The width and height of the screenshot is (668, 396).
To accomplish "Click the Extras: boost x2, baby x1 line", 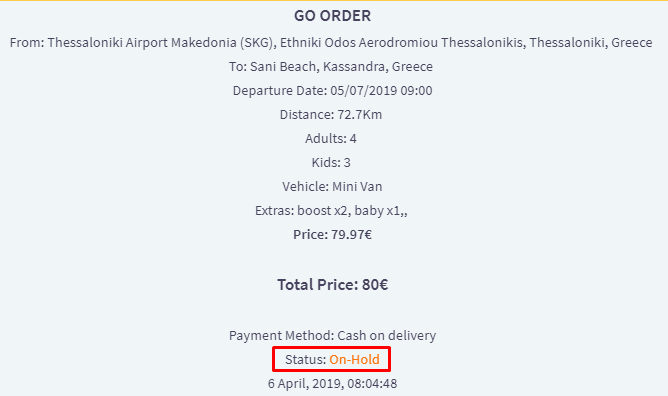I will tap(331, 210).
